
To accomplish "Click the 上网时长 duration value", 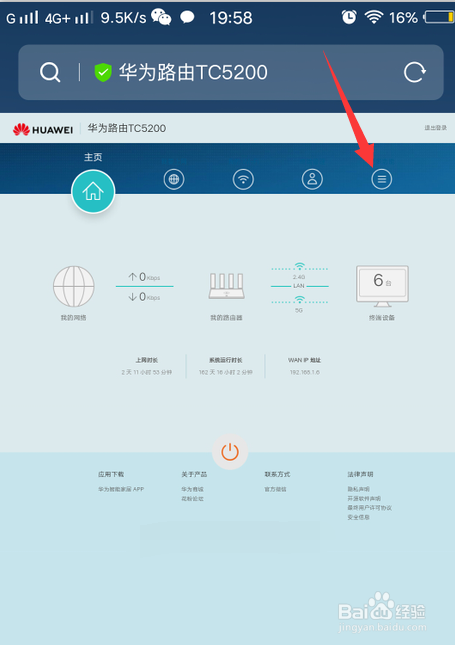I will point(146,372).
